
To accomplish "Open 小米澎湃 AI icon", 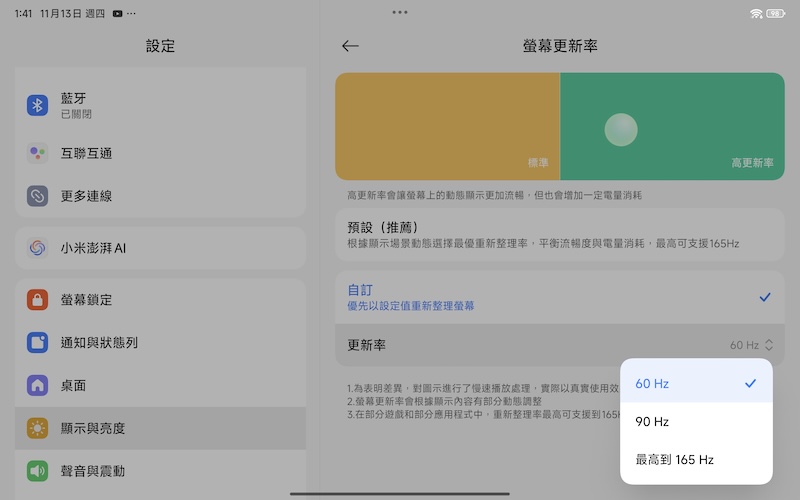I will click(37, 247).
